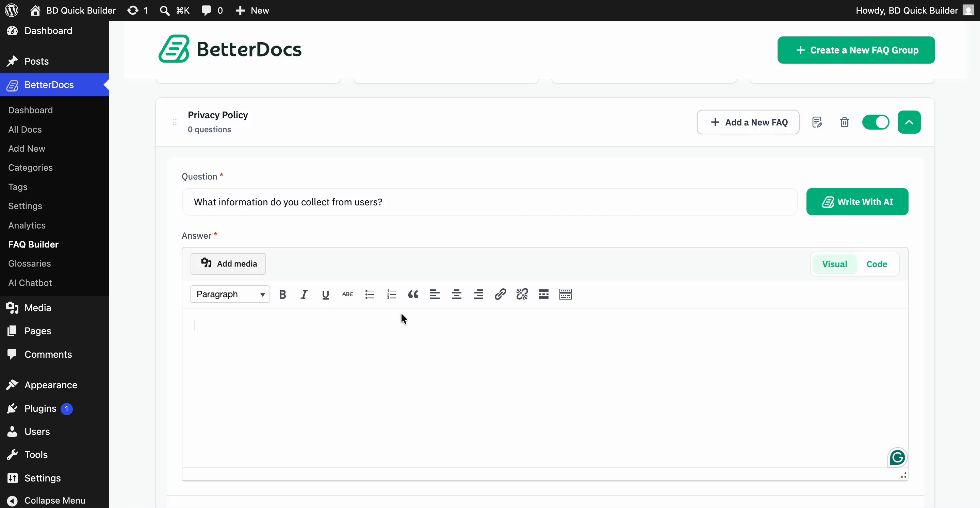
Task: Select Add New under BetterDocs
Action: pyautogui.click(x=27, y=149)
